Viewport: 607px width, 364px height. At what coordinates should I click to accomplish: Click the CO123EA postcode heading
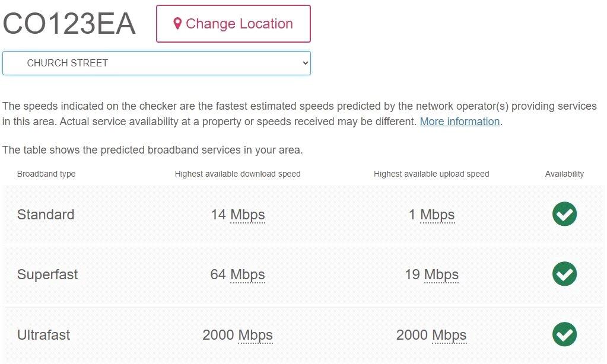point(69,24)
